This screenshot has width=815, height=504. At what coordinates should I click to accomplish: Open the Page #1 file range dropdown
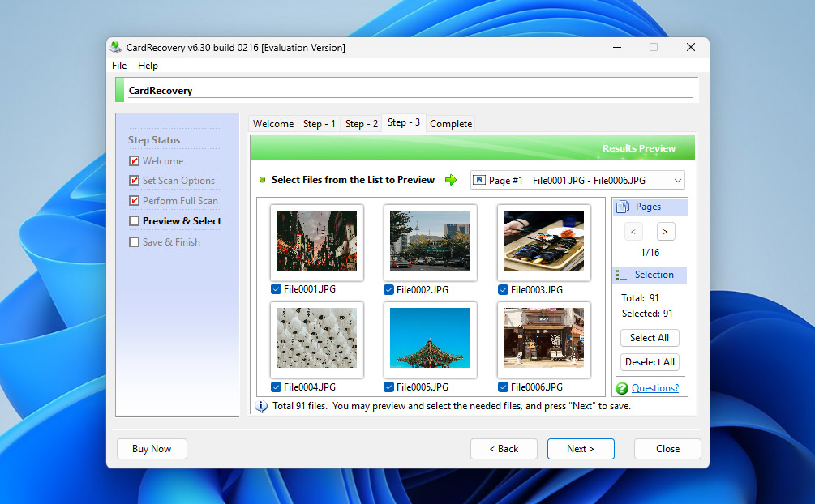tap(577, 180)
